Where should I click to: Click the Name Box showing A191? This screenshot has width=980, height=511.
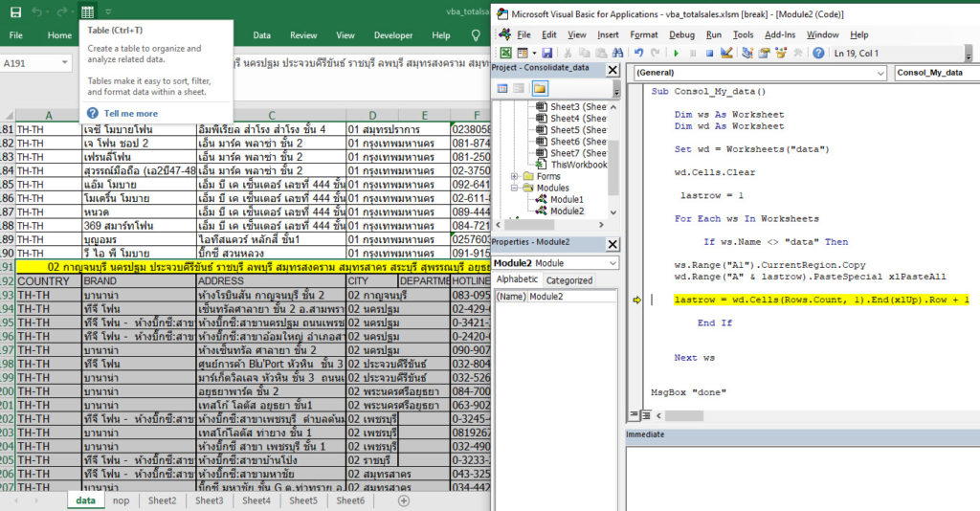pos(32,63)
